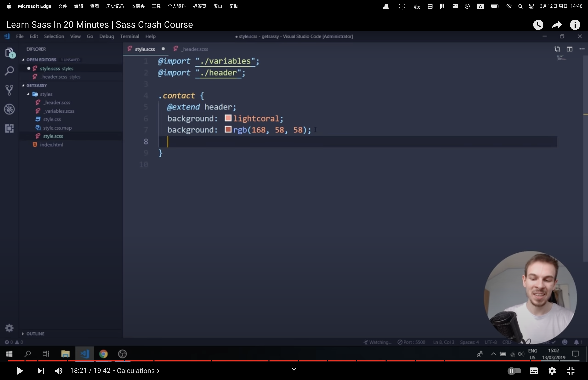
Task: Toggle YouTube autoplay switch
Action: tap(514, 371)
